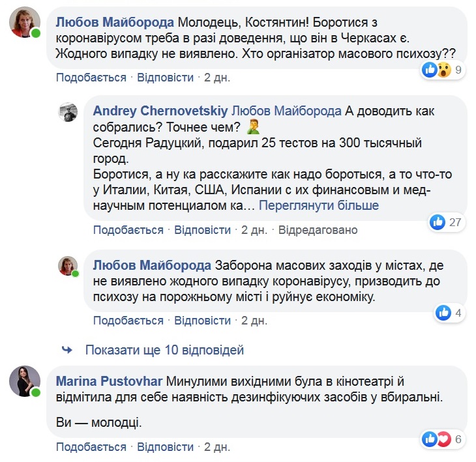Open Marina Pustovhar's profile picture
The width and height of the screenshot is (476, 462).
tap(25, 381)
